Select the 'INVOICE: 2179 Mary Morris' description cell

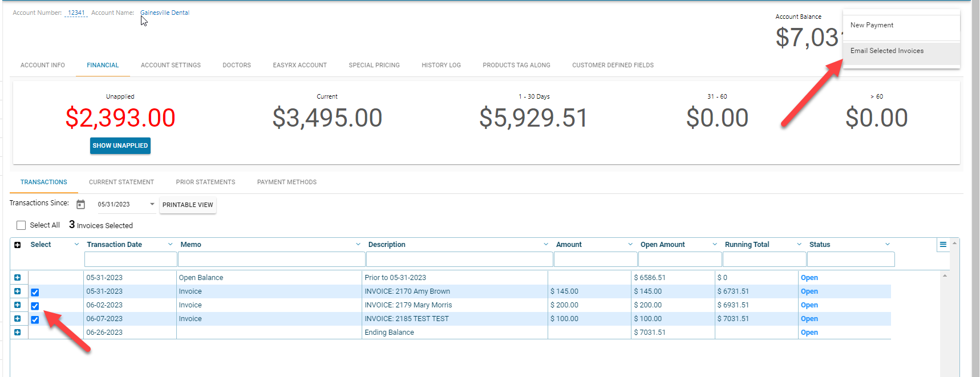pos(455,305)
